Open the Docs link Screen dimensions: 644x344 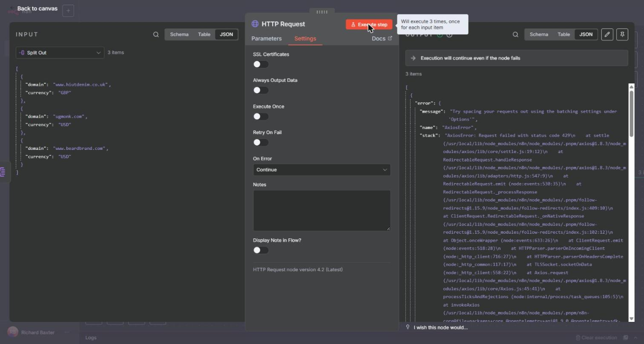pos(382,38)
